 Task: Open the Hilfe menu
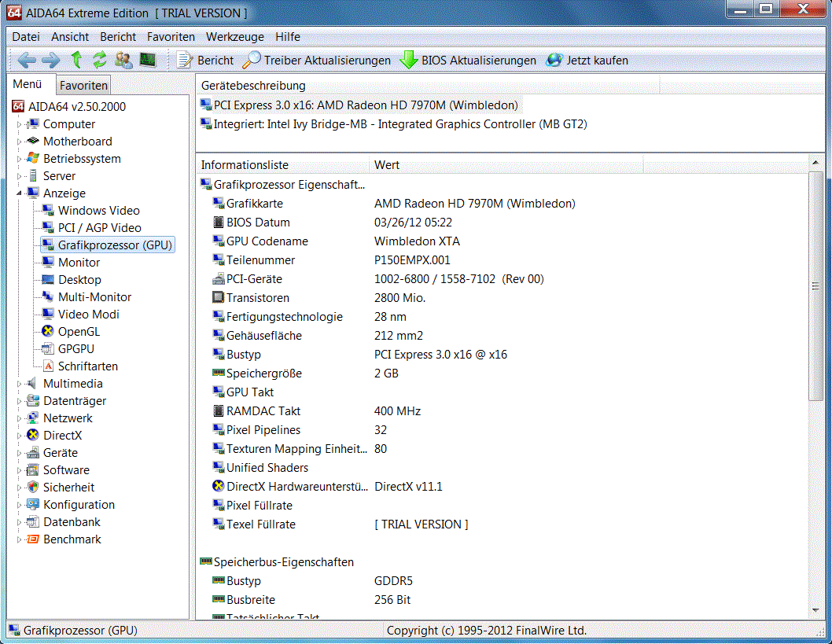point(288,37)
